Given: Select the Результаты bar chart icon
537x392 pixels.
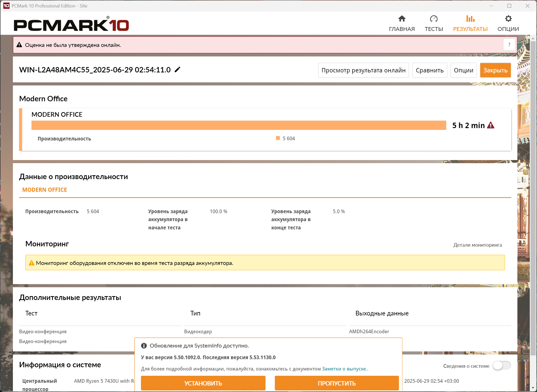Looking at the screenshot, I should tap(470, 19).
